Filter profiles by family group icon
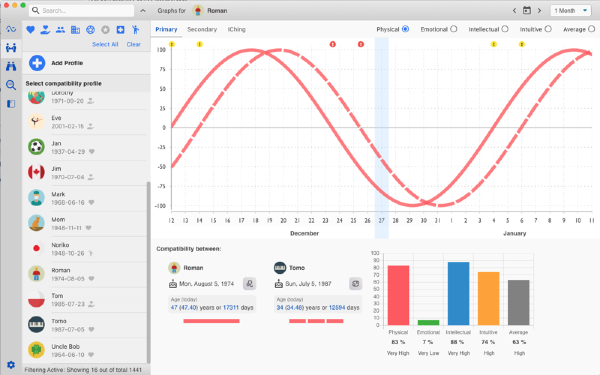 tap(60, 30)
